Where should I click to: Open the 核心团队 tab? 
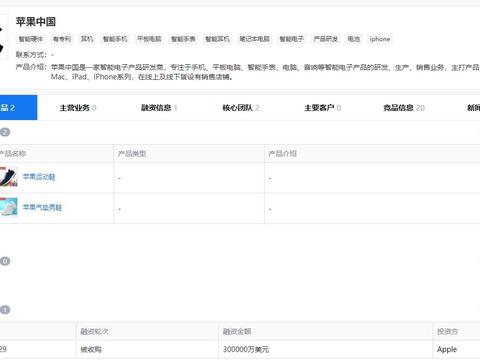pos(241,108)
